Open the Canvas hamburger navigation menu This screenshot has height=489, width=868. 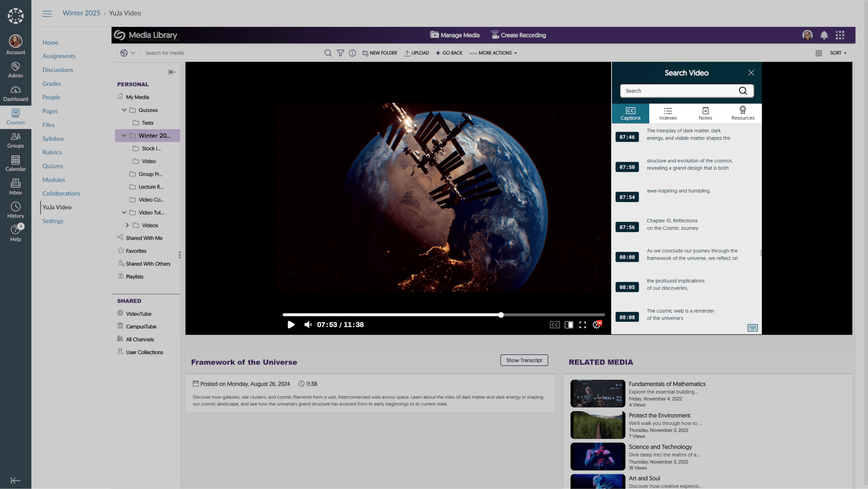click(x=47, y=13)
